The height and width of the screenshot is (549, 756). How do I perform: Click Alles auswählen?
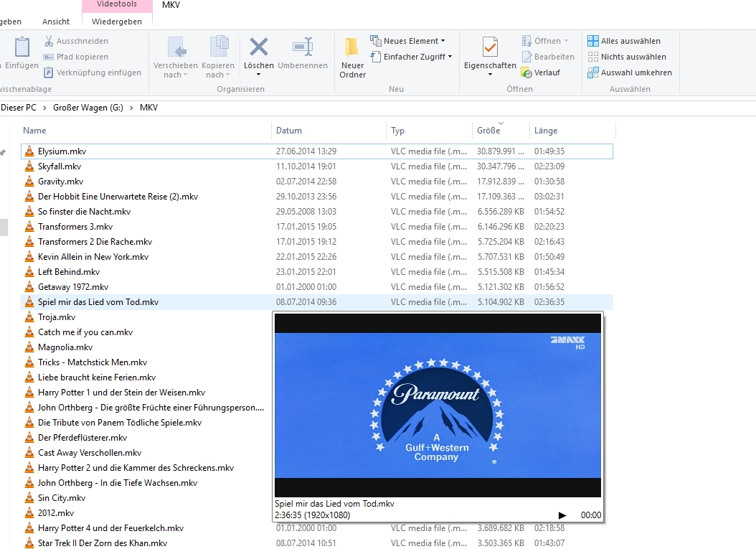coord(624,41)
